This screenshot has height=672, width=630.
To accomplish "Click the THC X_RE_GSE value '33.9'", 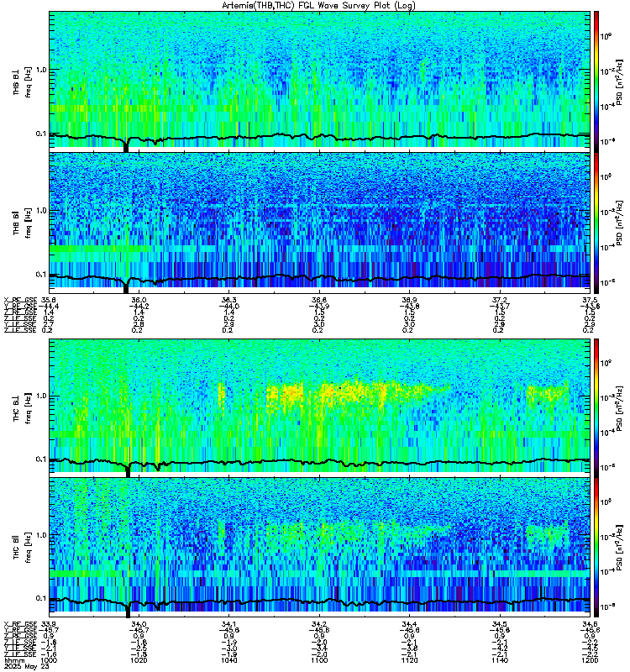I will 48,624.
